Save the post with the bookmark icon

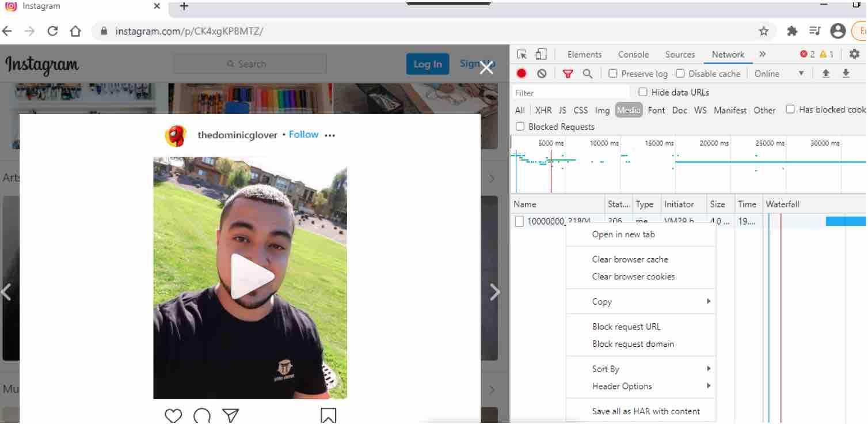pyautogui.click(x=328, y=416)
